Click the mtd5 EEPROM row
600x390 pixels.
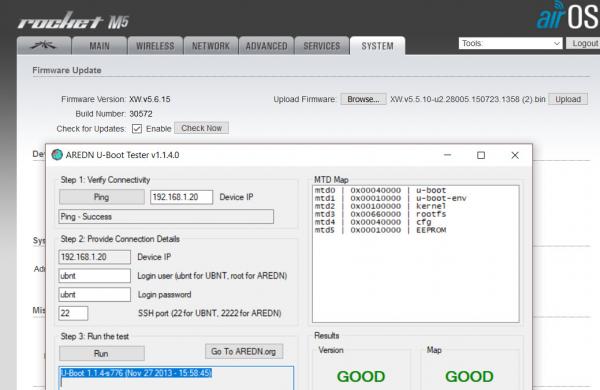click(x=380, y=230)
